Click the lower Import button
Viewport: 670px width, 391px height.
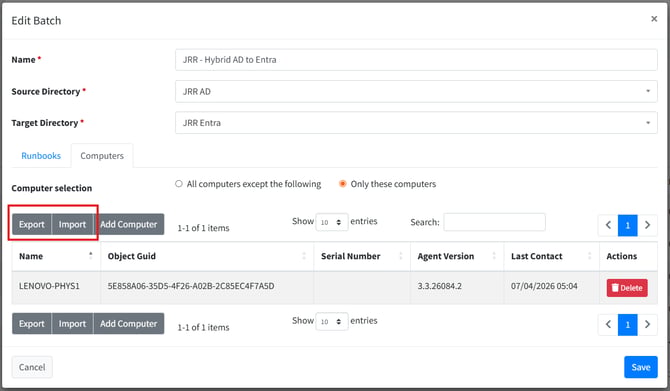72,323
